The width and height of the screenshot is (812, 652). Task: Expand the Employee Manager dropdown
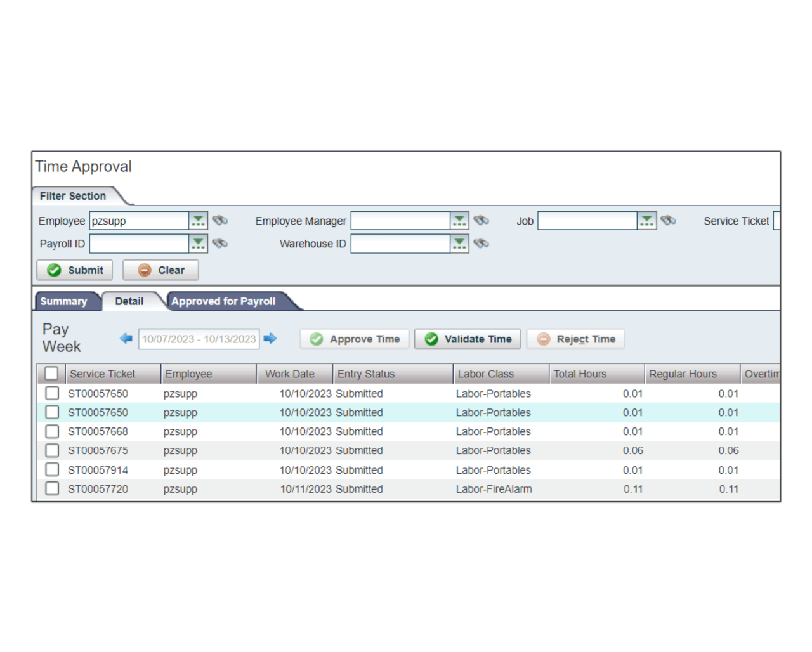point(459,221)
